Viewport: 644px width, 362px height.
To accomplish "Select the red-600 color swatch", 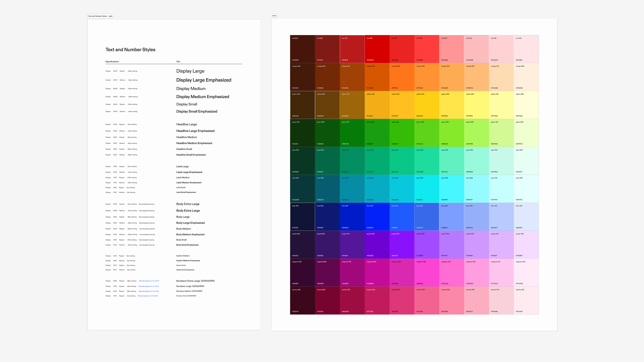I will (x=377, y=49).
